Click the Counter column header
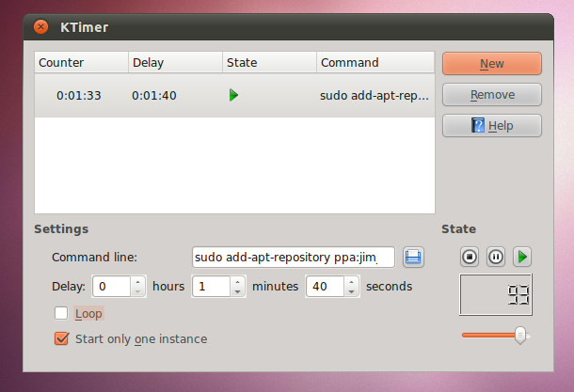 tap(81, 63)
